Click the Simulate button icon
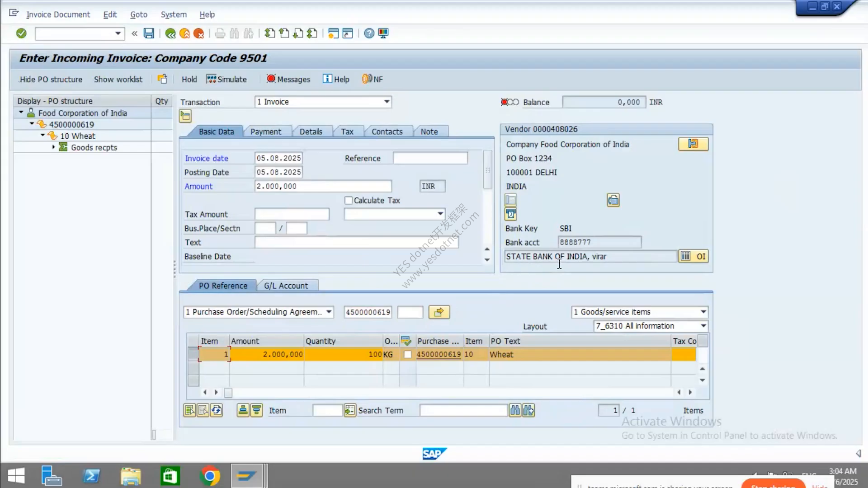The width and height of the screenshot is (868, 488). click(x=211, y=79)
